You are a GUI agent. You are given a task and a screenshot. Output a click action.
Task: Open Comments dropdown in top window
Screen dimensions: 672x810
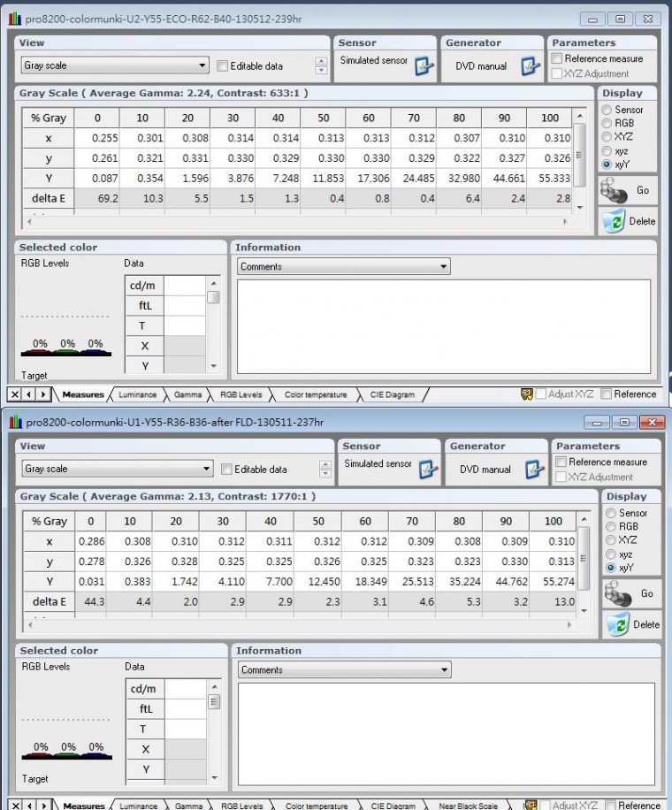click(x=343, y=266)
